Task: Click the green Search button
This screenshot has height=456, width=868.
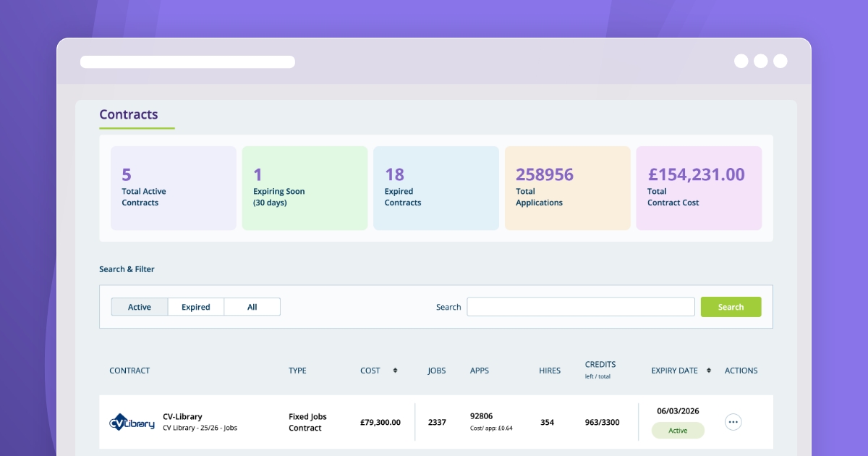Action: point(731,307)
